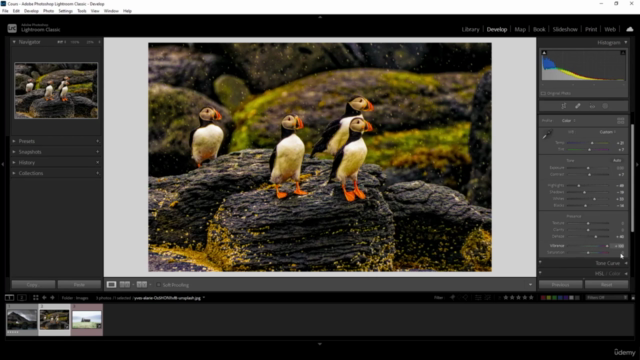Clear history with History X icon
This screenshot has height=360, width=640.
point(98,162)
